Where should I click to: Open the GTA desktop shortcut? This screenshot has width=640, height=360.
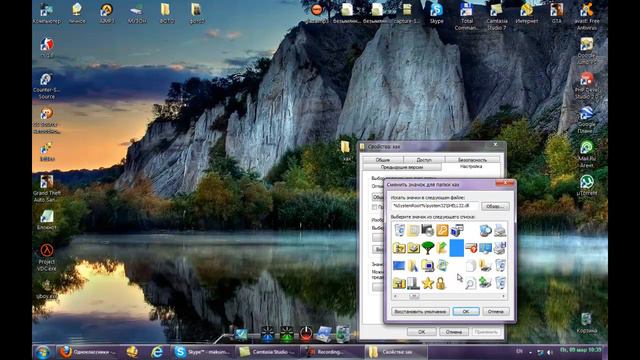(x=556, y=13)
